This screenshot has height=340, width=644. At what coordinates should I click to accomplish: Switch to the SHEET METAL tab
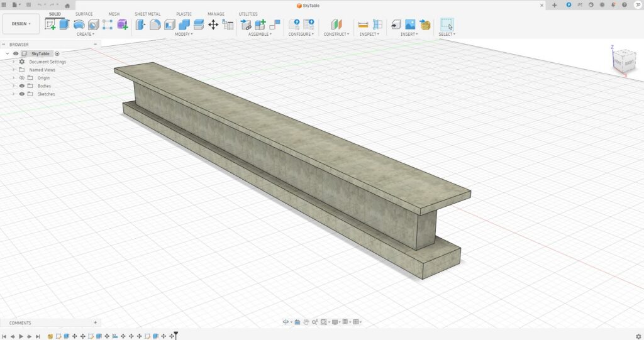click(x=148, y=14)
